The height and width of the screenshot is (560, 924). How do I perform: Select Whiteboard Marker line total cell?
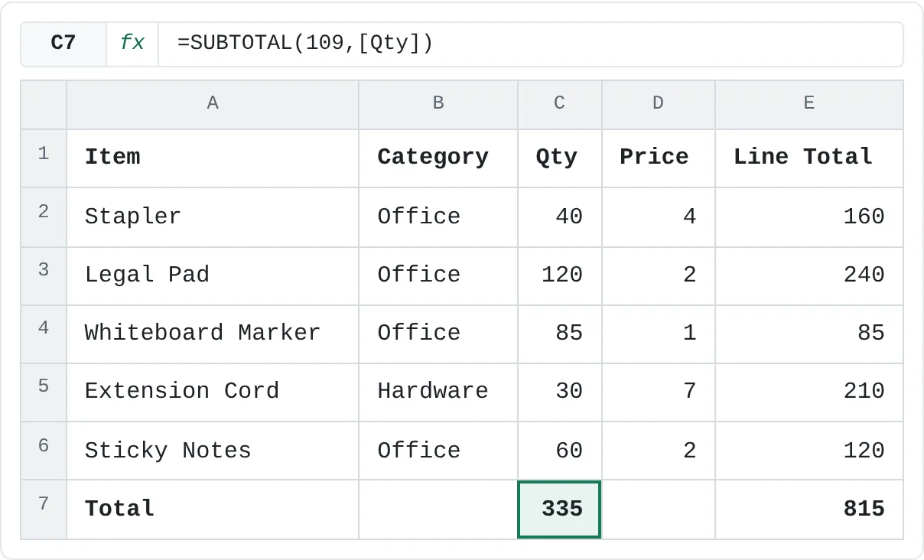[x=809, y=334]
